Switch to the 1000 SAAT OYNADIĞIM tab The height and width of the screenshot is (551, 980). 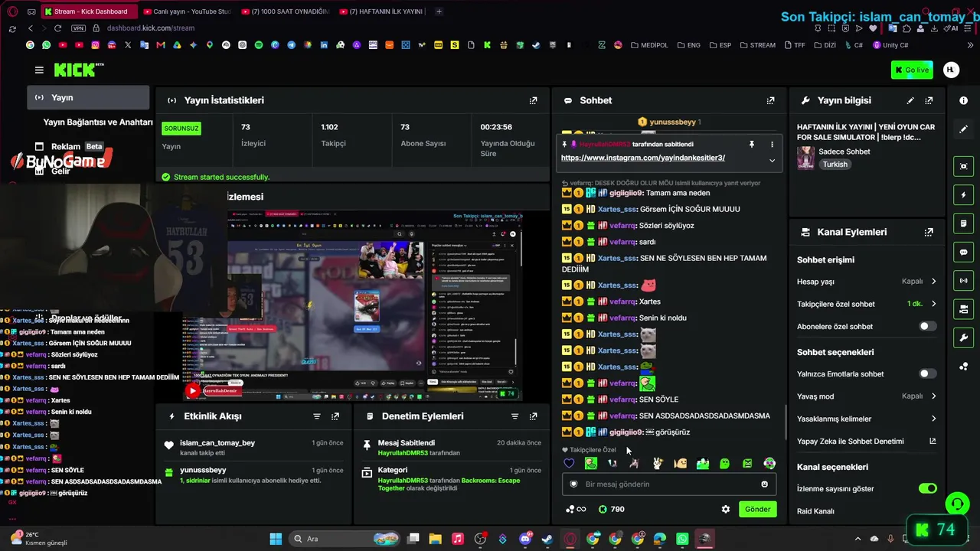point(285,11)
